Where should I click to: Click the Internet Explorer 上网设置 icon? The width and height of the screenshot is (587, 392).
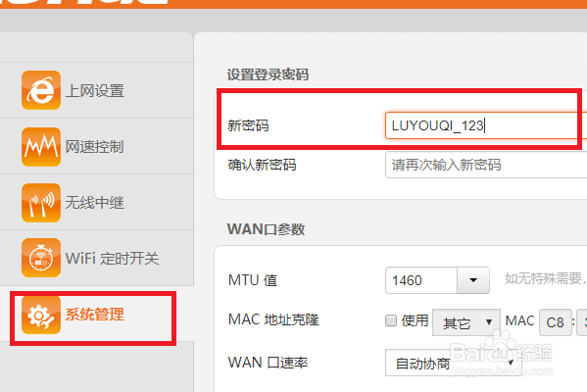click(41, 90)
